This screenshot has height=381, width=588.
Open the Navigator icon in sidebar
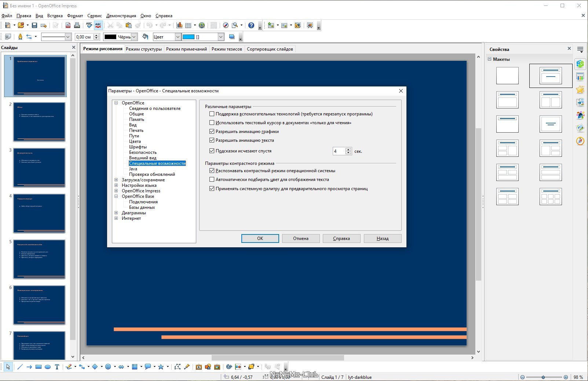pyautogui.click(x=580, y=141)
